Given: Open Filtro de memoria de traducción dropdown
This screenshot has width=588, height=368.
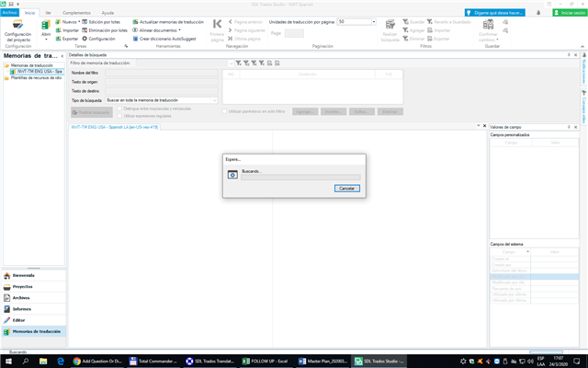Looking at the screenshot, I should (x=231, y=63).
